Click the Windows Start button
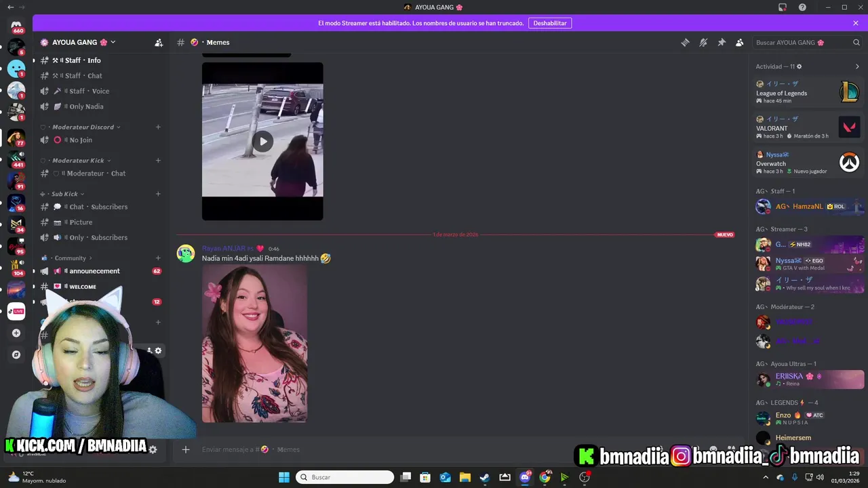Viewport: 868px width, 488px height. (284, 477)
